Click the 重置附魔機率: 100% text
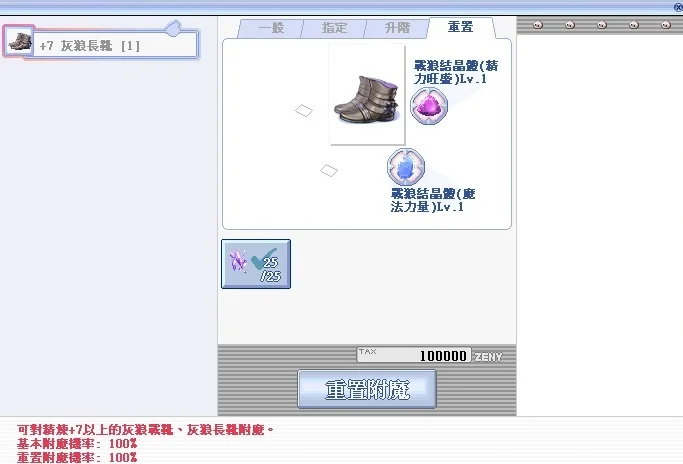Image resolution: width=683 pixels, height=464 pixels. pos(77,457)
